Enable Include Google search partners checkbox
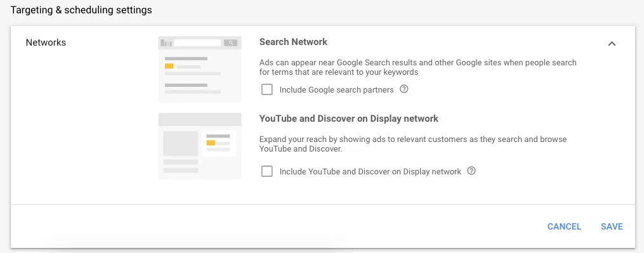The image size is (644, 253). tap(267, 89)
